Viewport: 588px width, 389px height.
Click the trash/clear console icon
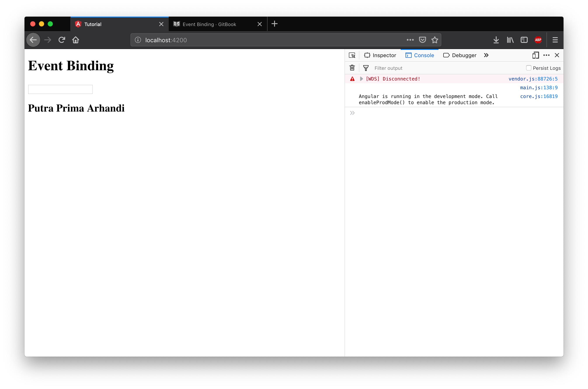[352, 68]
